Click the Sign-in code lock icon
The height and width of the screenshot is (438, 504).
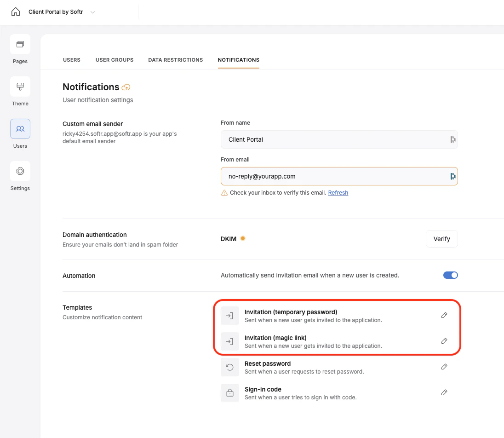[x=230, y=393]
